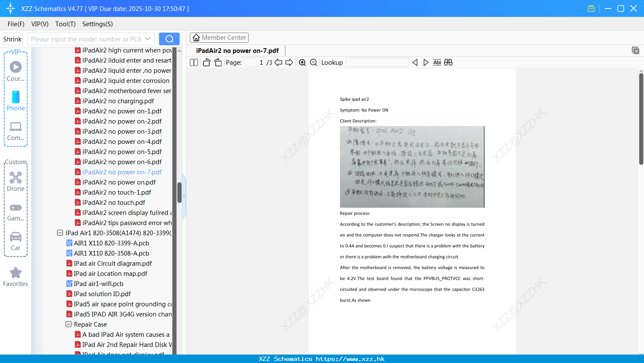Open the Settings(S) menu
This screenshot has height=363, width=644.
click(98, 24)
